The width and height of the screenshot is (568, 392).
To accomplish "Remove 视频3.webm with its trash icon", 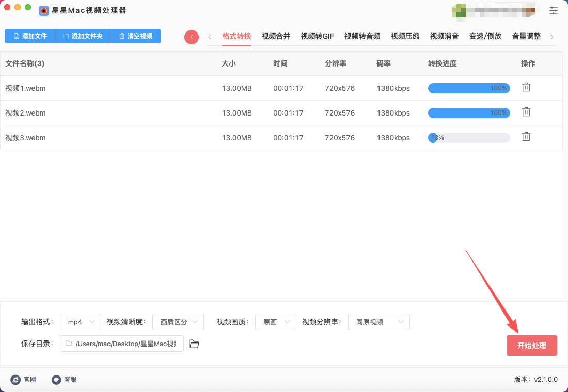I will pyautogui.click(x=526, y=137).
